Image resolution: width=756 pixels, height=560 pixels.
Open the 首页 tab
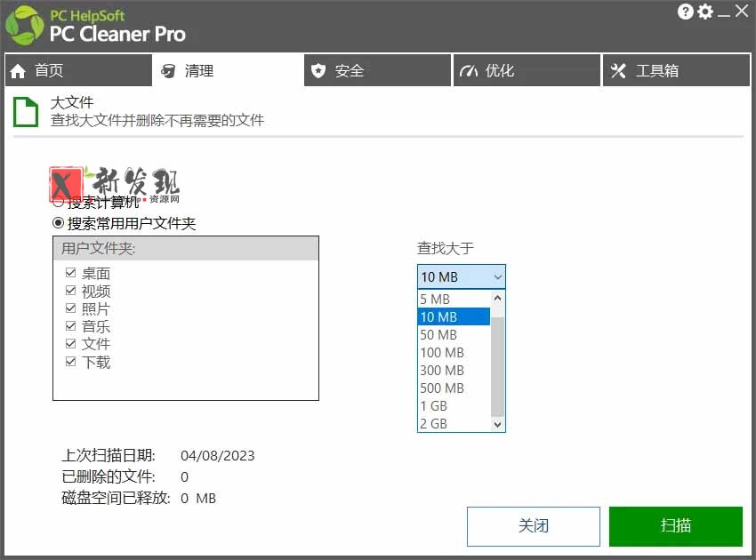(x=78, y=70)
